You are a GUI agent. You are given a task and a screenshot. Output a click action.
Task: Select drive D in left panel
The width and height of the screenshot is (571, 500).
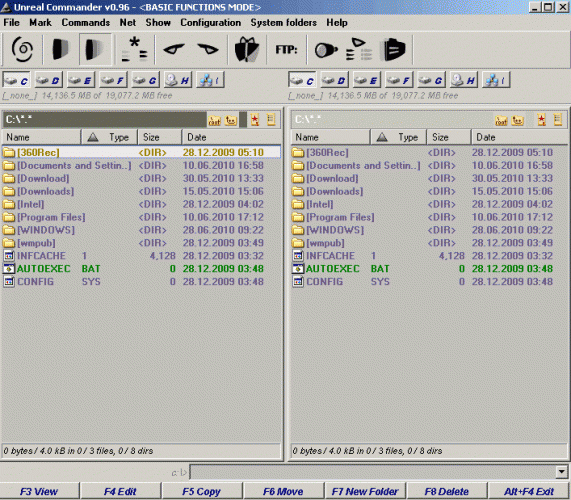click(x=48, y=80)
